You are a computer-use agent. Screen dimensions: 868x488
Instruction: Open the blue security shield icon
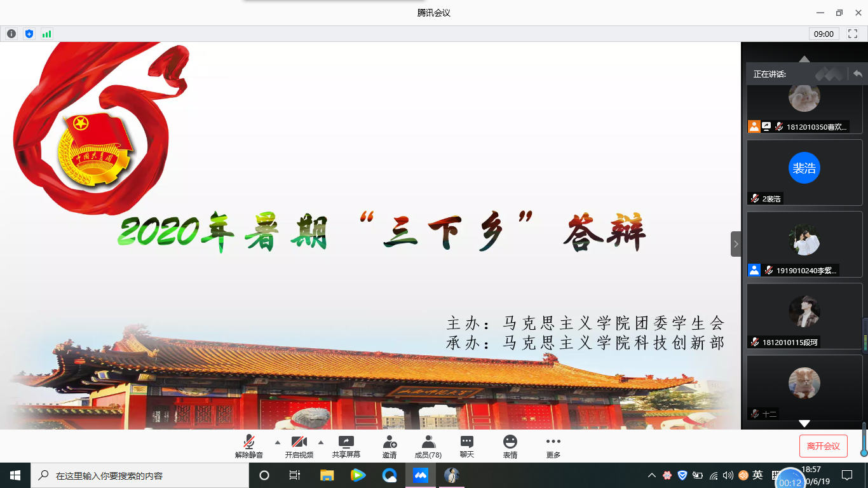(x=29, y=34)
